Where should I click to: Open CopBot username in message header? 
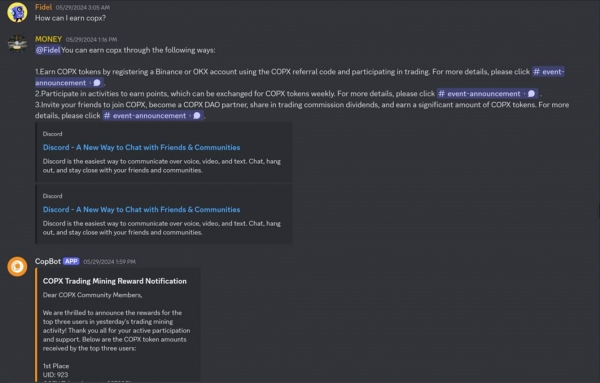(x=48, y=261)
